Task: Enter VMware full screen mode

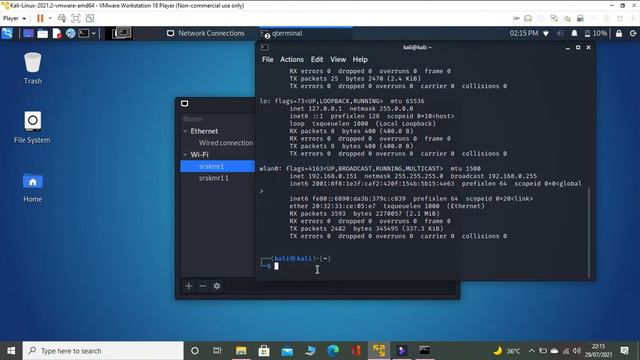Action: pos(76,18)
